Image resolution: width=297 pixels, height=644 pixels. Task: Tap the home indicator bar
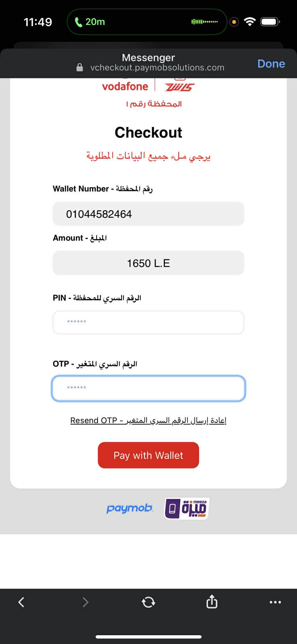(148, 637)
